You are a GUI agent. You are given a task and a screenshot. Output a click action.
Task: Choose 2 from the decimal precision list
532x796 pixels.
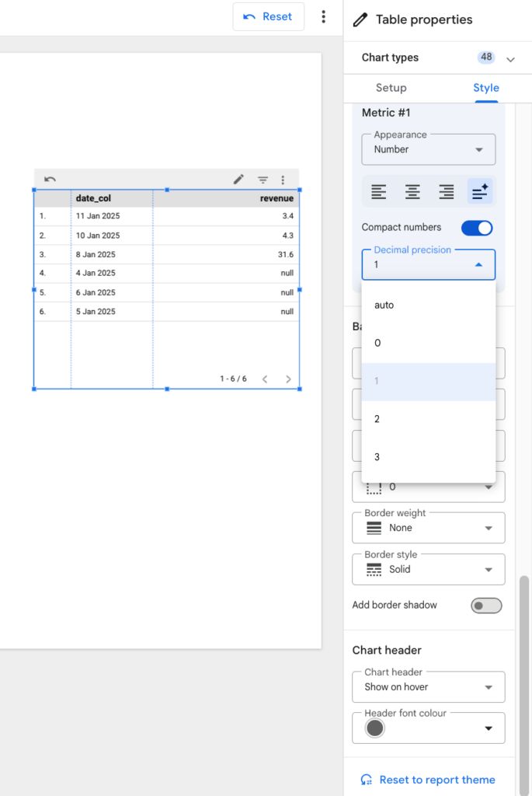(428, 419)
